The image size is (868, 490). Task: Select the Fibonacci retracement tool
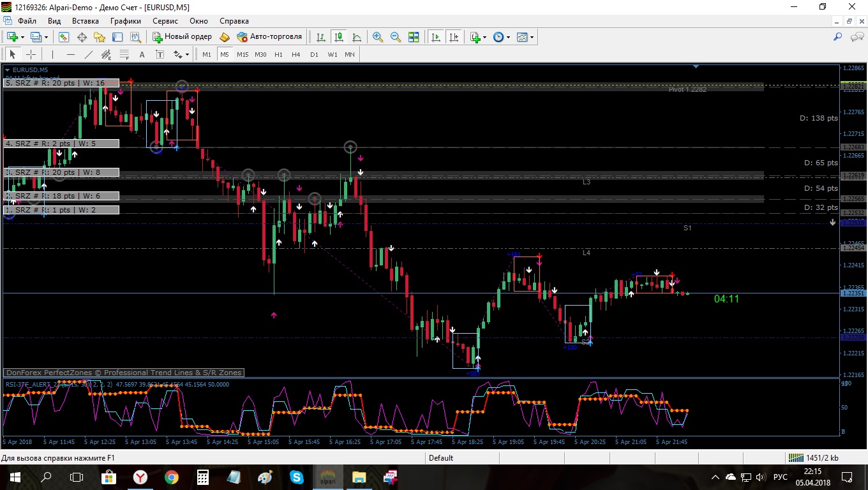pyautogui.click(x=124, y=54)
